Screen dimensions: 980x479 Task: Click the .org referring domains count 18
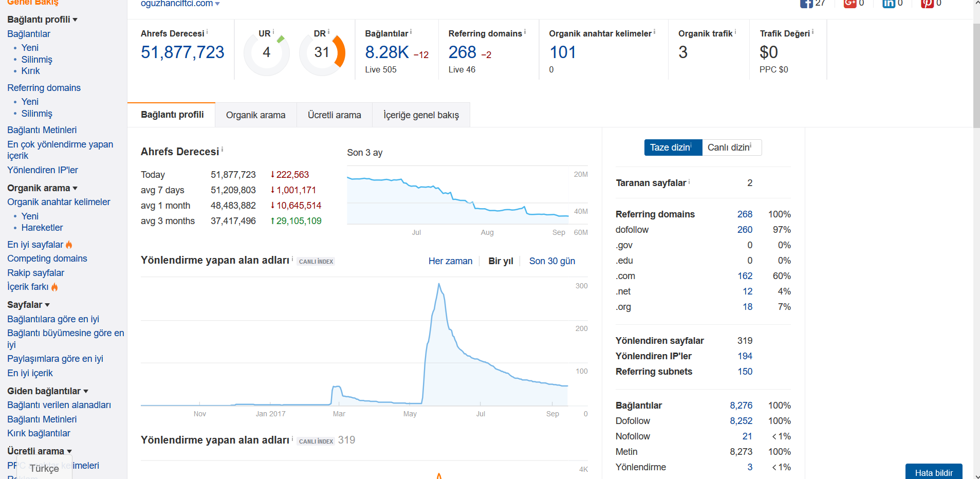pyautogui.click(x=747, y=307)
